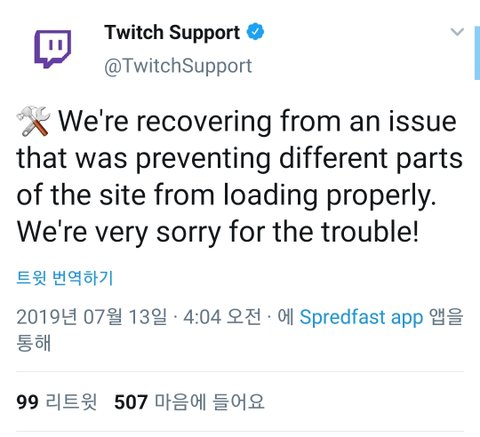Select the "We're recovering from an issue" line

(257, 121)
